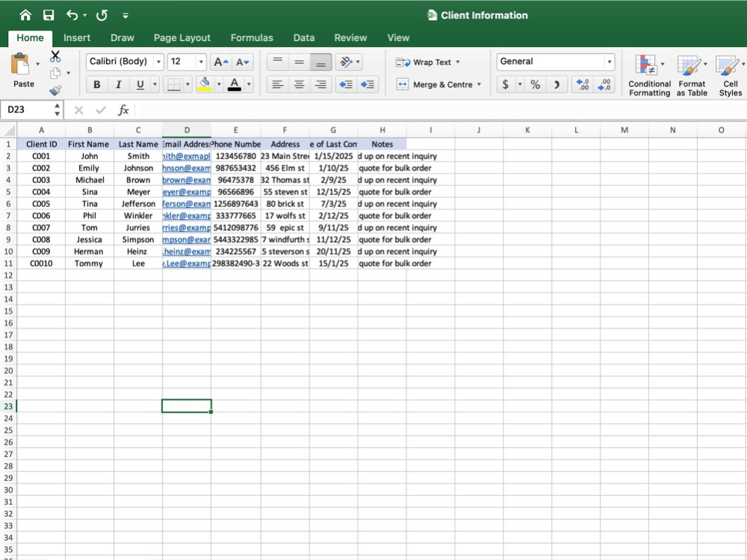Apply percent style

click(x=535, y=85)
